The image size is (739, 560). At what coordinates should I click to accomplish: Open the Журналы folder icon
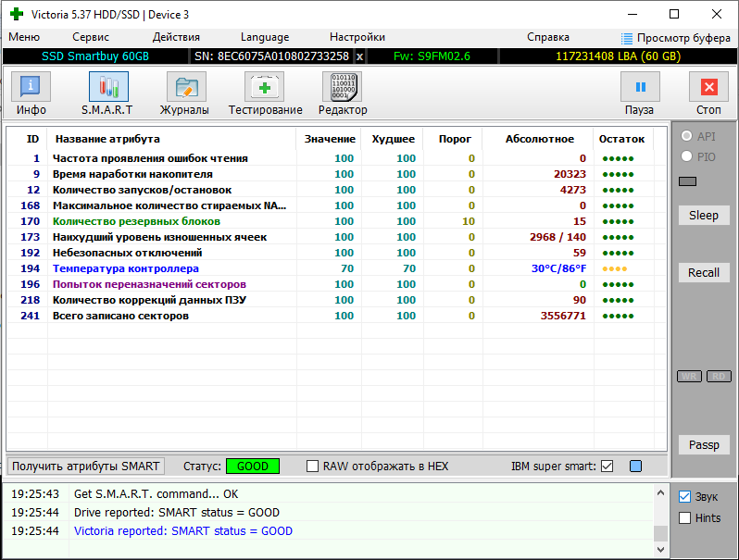point(186,87)
